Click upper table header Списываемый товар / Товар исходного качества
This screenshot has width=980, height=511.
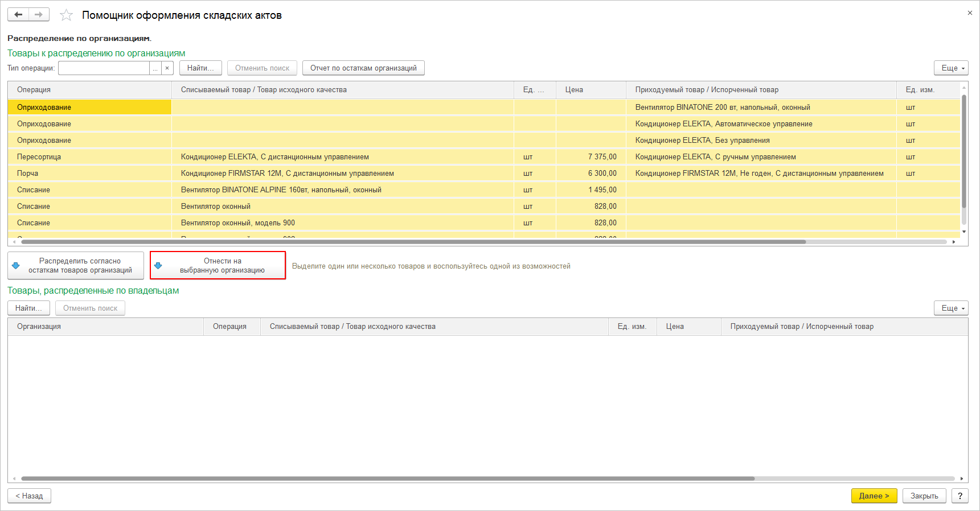click(343, 90)
